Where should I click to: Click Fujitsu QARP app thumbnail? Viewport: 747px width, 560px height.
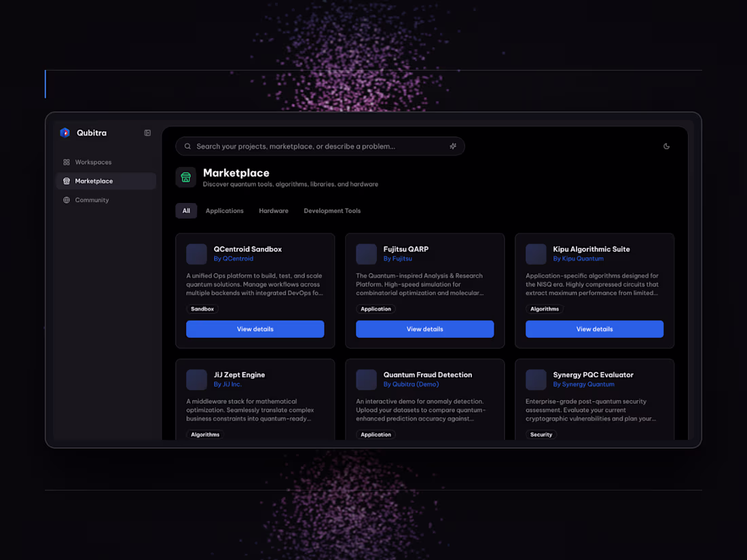(x=366, y=254)
